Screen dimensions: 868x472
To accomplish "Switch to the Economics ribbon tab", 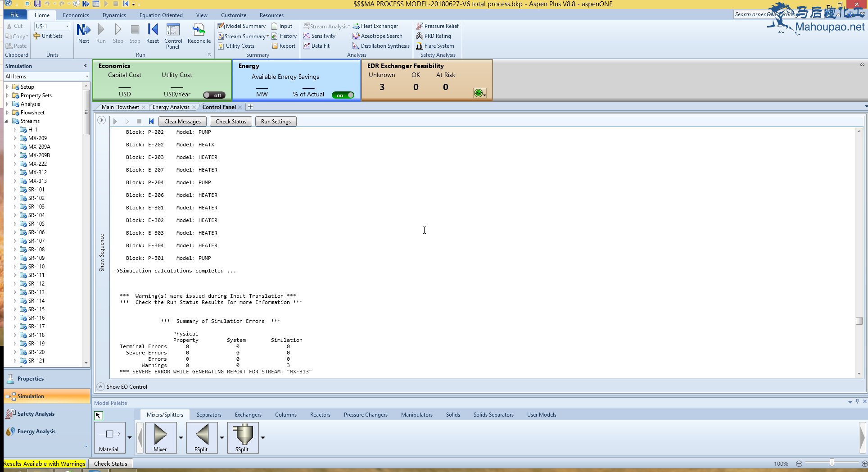I will [76, 15].
